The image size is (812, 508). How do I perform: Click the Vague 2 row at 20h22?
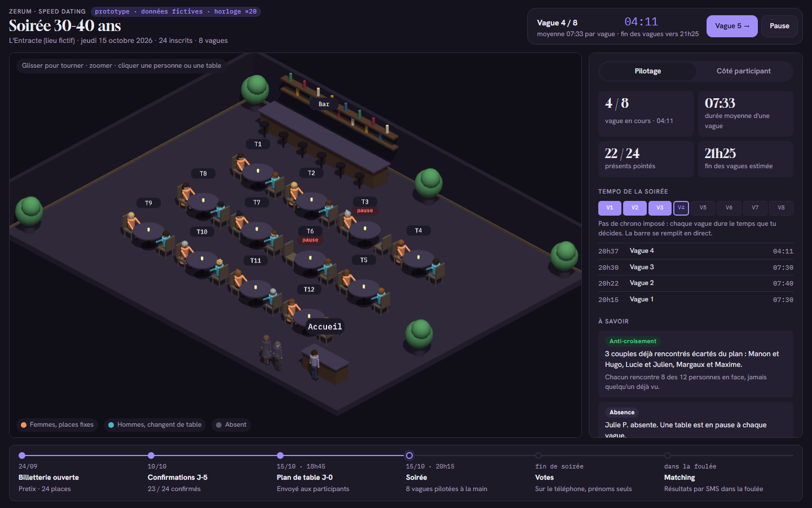[696, 283]
